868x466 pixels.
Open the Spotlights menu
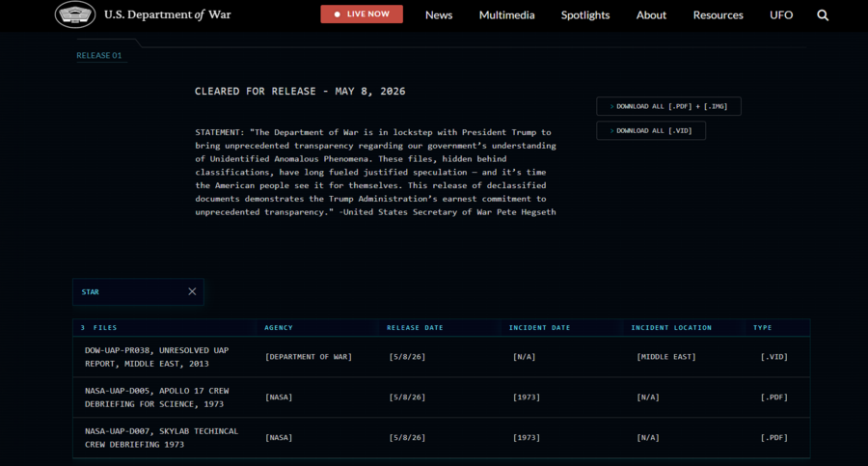coord(585,15)
